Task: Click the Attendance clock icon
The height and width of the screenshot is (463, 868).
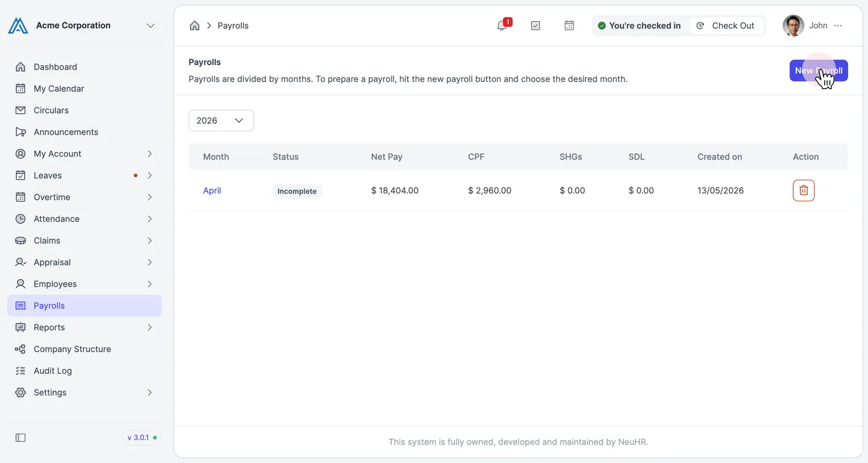Action: click(20, 219)
